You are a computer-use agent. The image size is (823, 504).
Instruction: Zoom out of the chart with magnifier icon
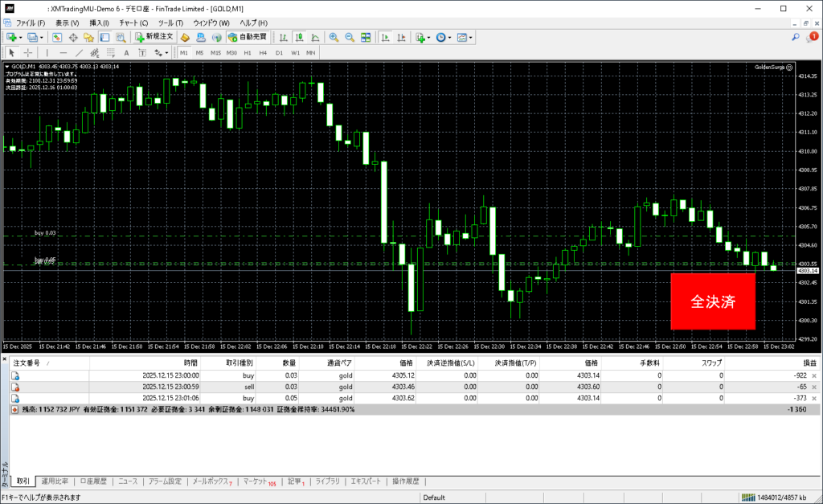point(350,37)
